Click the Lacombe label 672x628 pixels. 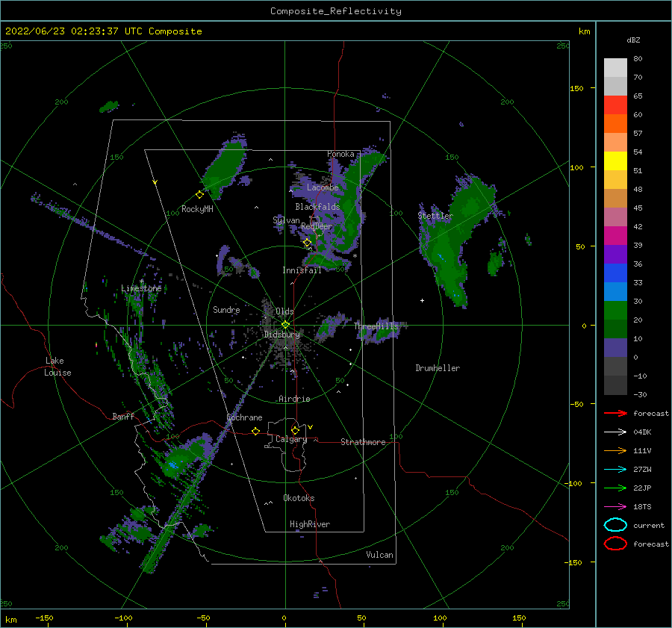tap(323, 187)
